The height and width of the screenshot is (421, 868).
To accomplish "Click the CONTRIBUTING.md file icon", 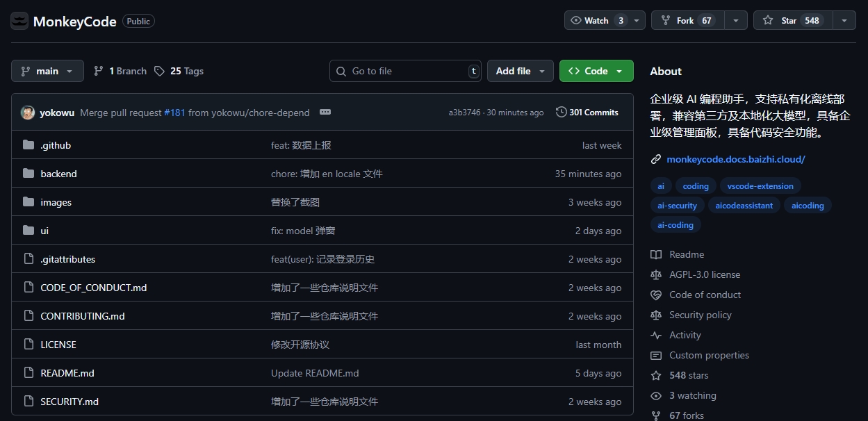I will 28,315.
